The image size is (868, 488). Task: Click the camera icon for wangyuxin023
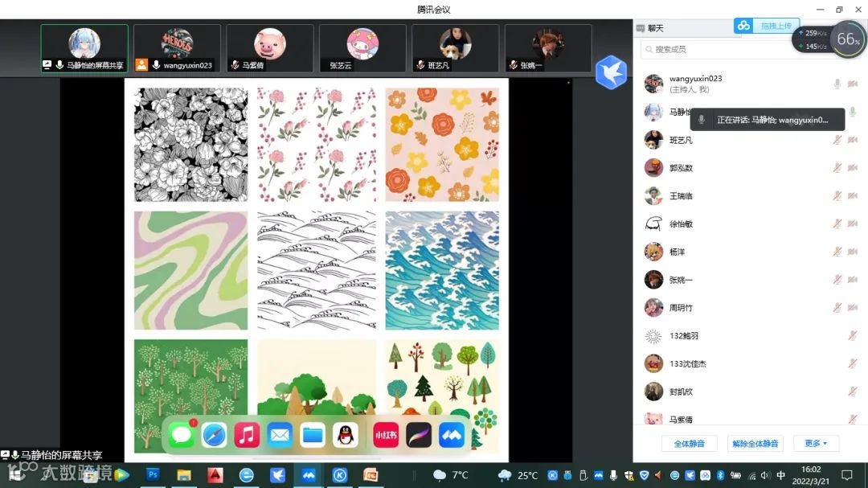click(853, 84)
